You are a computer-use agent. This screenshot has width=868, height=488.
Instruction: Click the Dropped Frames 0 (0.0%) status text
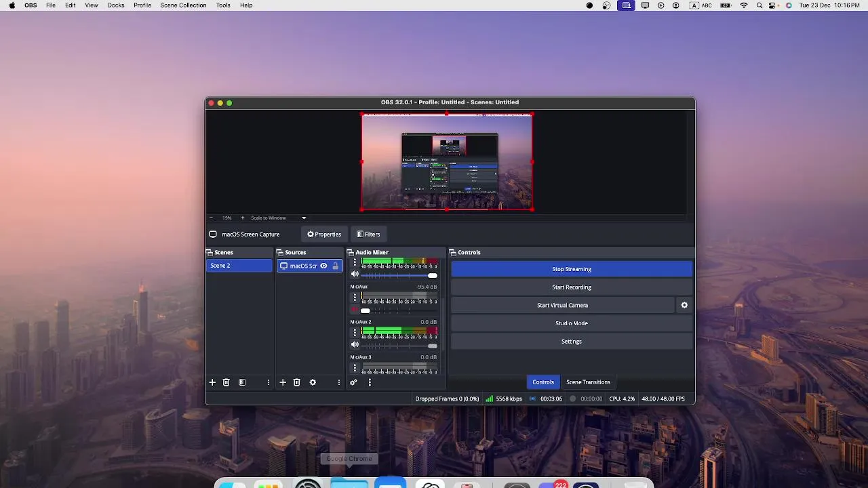[447, 399]
